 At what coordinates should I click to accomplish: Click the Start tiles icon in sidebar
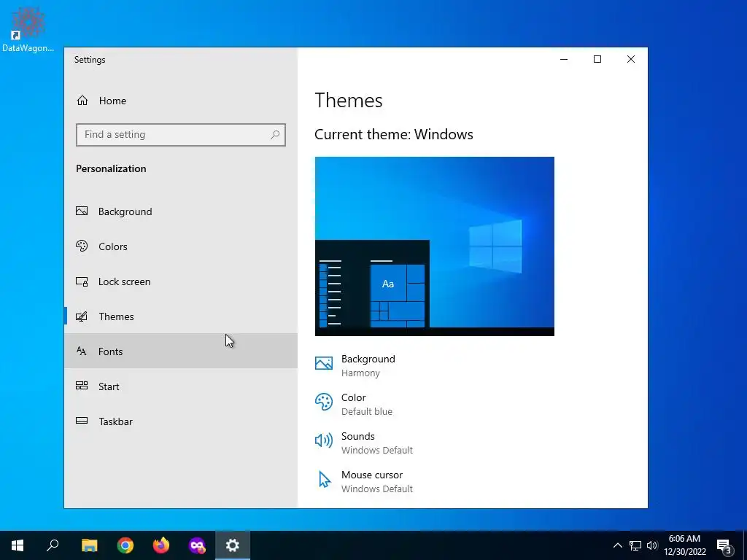[x=82, y=386]
